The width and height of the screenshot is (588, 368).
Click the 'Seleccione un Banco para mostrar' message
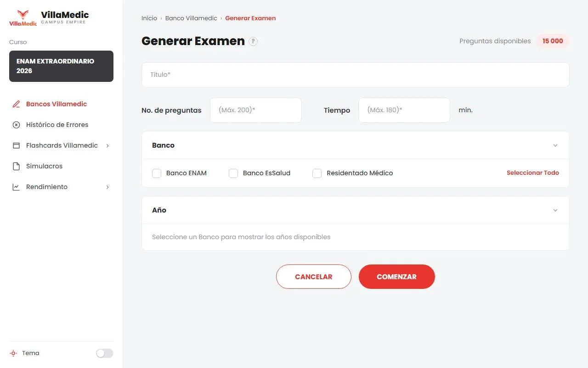point(241,237)
